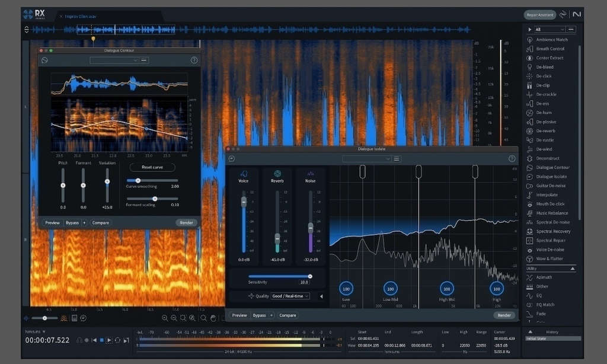
Task: Select the hand grab tool
Action: pyautogui.click(x=213, y=318)
